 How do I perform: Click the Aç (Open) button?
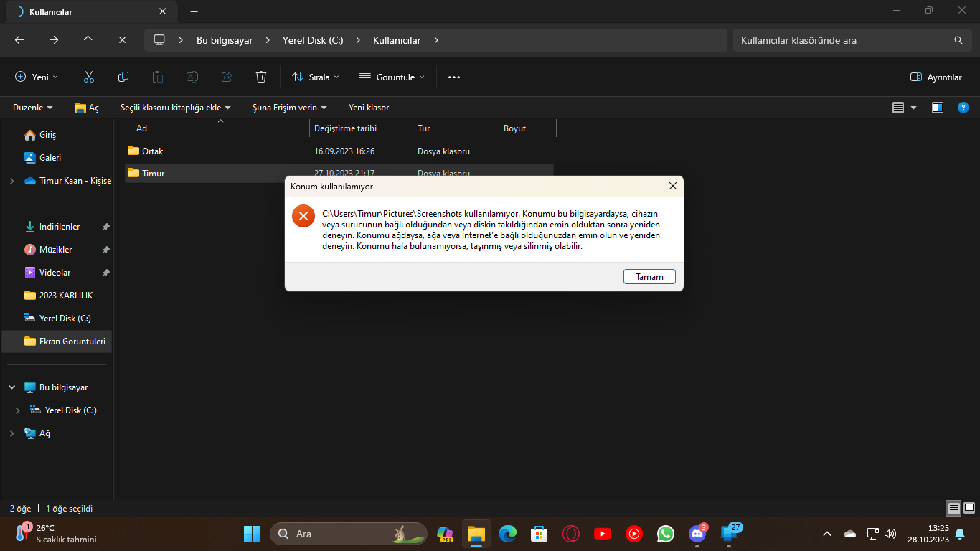(87, 108)
